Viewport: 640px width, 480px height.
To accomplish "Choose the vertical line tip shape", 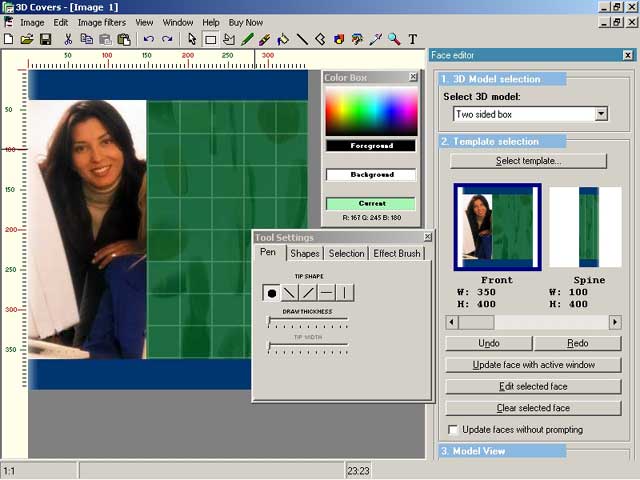I will [x=345, y=293].
